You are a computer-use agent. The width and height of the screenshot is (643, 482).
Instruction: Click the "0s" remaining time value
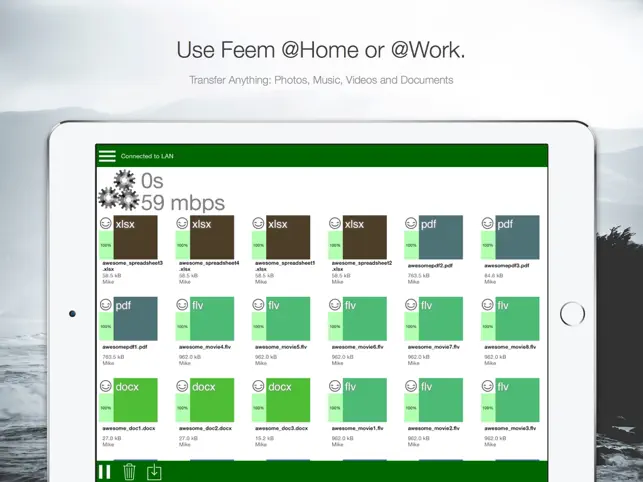click(152, 181)
